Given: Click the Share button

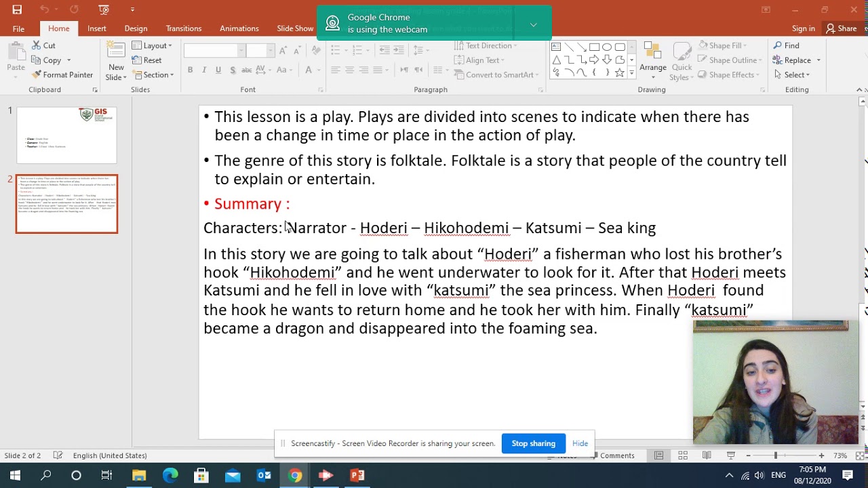Looking at the screenshot, I should point(841,28).
